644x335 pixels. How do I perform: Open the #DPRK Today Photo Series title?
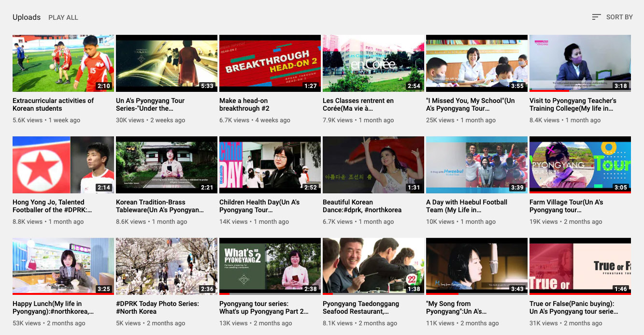(x=157, y=307)
